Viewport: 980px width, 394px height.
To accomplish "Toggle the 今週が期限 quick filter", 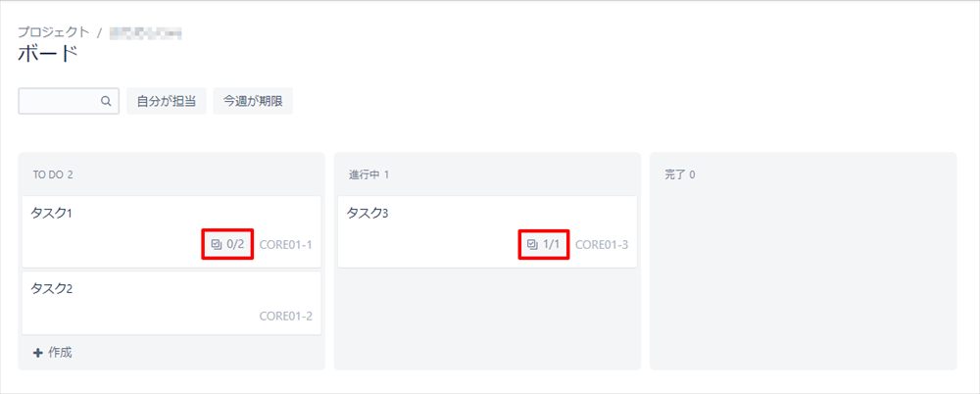I will (x=253, y=101).
